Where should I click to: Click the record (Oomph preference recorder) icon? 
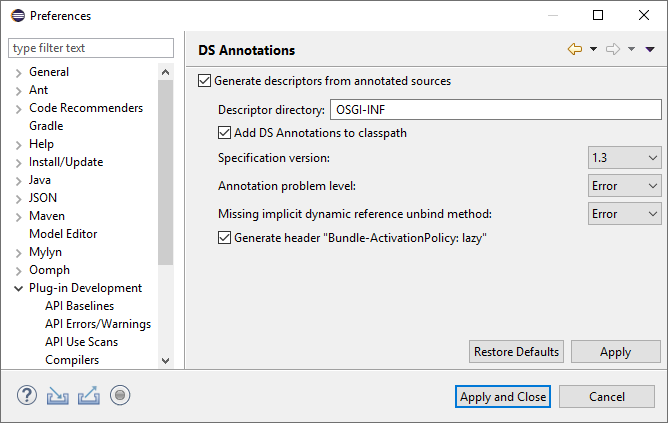click(120, 395)
